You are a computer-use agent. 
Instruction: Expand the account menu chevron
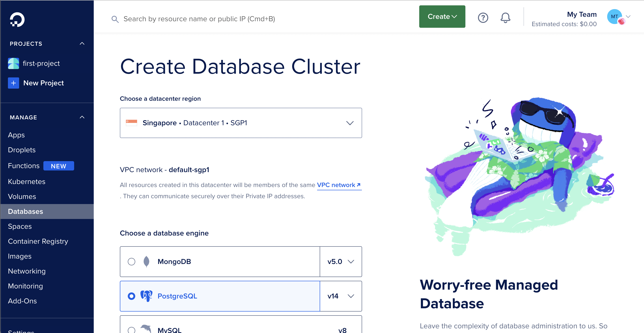pos(628,17)
